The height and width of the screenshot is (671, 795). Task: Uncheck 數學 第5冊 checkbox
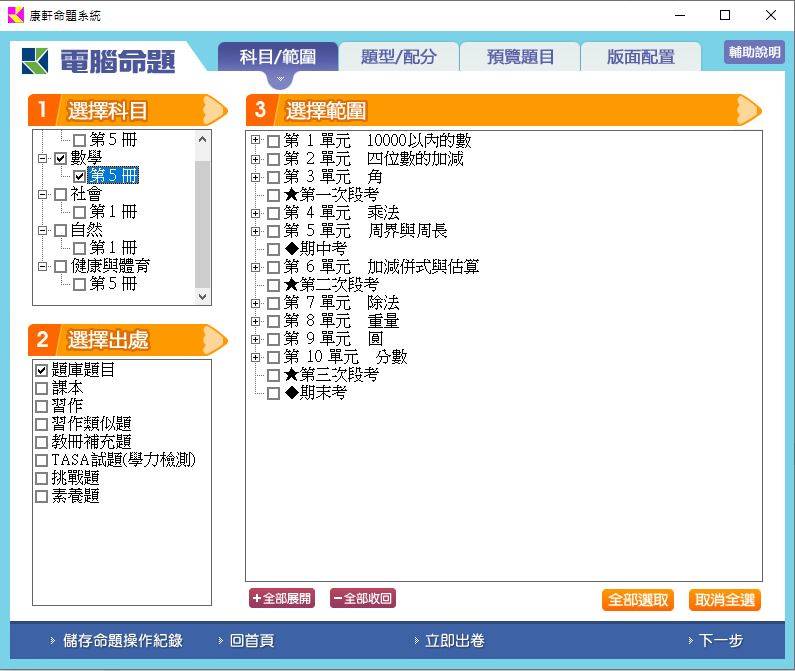(79, 176)
